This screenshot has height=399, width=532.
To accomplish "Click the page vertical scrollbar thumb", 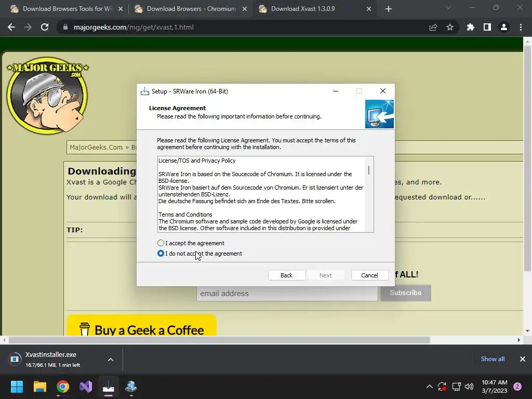I will [527, 158].
